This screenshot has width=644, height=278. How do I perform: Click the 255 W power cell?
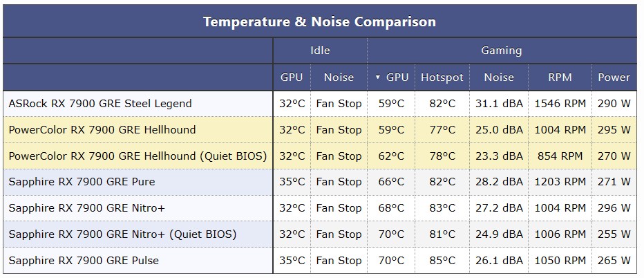[x=614, y=234]
